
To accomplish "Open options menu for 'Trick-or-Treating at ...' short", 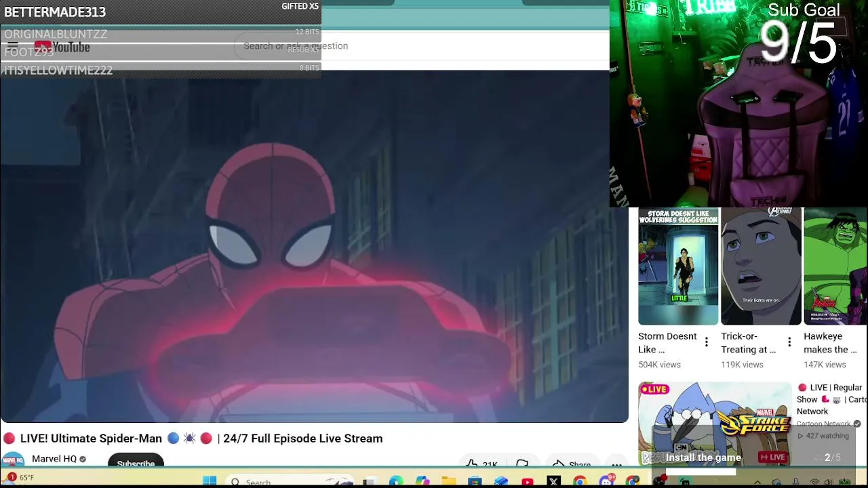I will coord(789,342).
